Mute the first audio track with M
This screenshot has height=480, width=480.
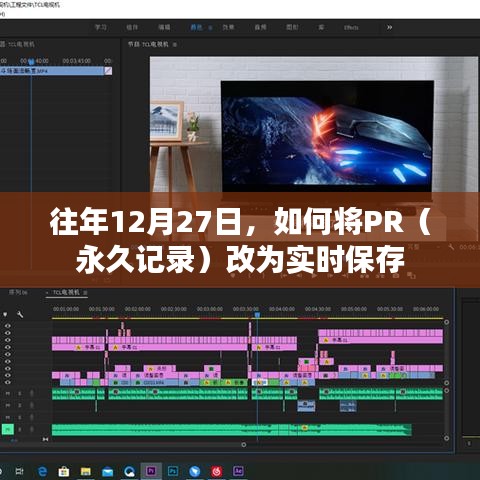pos(7,394)
